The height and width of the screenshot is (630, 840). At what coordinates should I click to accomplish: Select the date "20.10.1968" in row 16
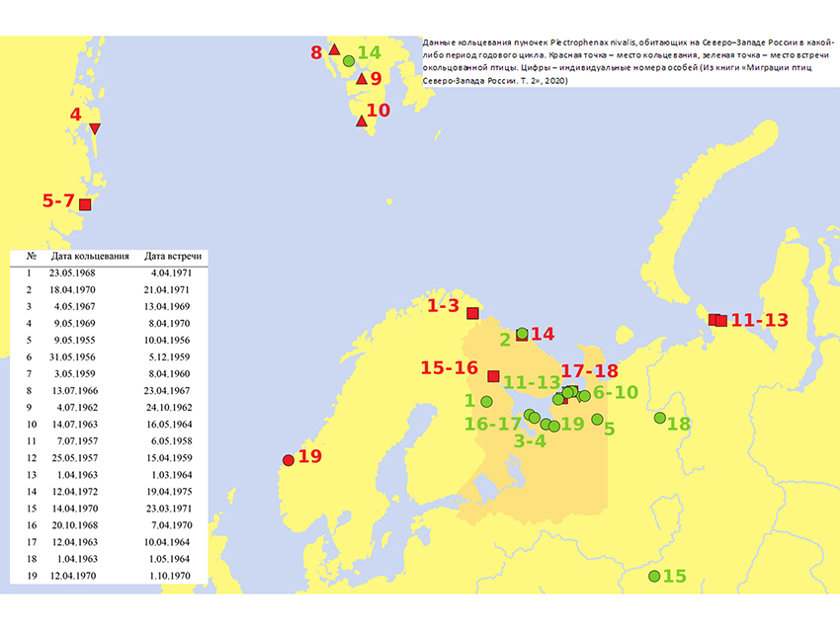(x=75, y=525)
